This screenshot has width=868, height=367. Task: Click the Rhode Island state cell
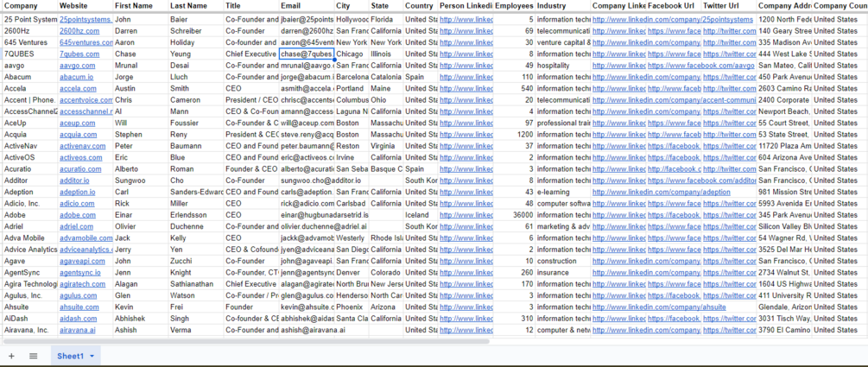(386, 238)
